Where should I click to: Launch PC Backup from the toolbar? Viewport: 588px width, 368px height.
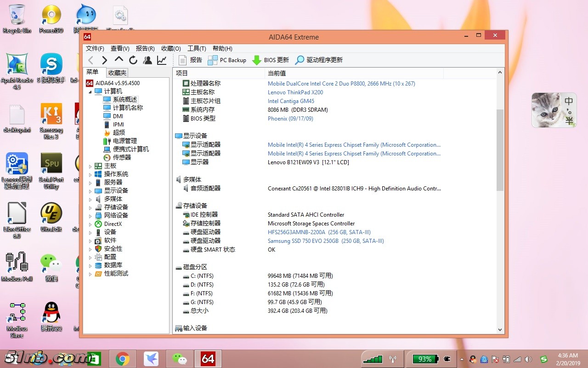(227, 60)
